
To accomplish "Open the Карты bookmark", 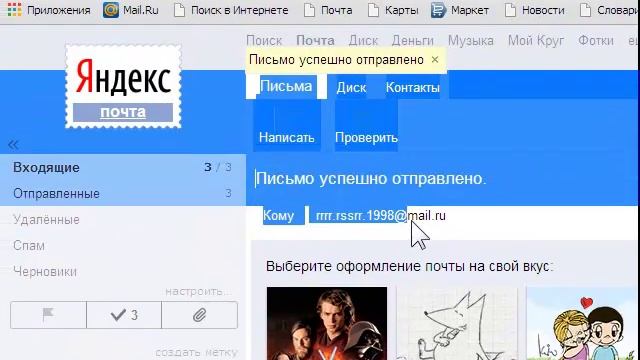I will [x=393, y=10].
